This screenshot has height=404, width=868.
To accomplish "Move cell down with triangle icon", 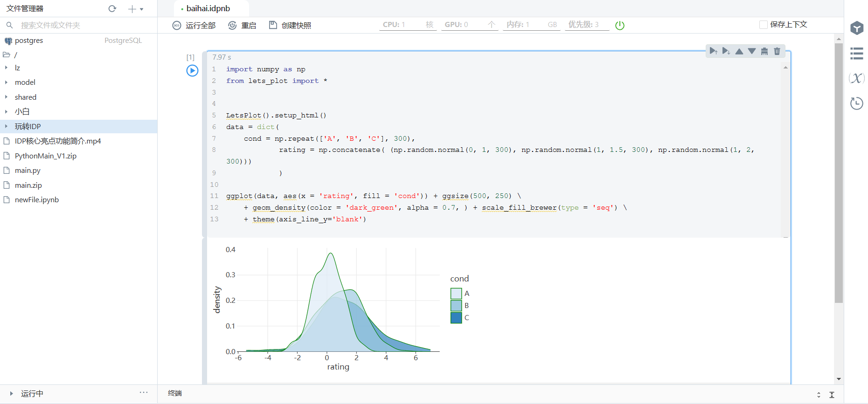I will (x=752, y=51).
